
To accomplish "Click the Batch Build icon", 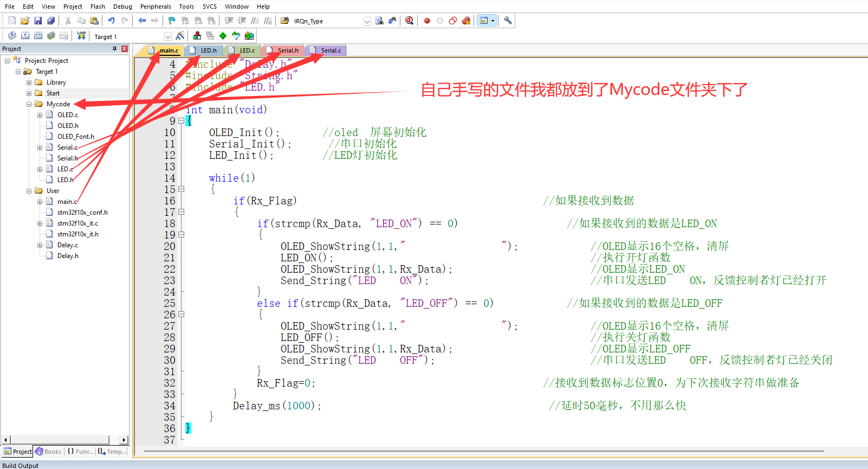I will [x=51, y=36].
